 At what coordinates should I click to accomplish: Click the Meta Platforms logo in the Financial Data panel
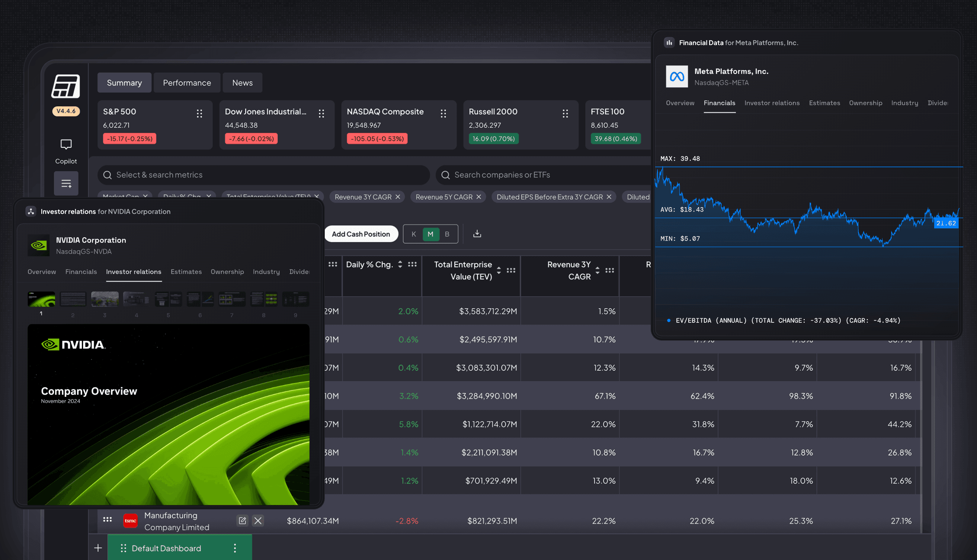pyautogui.click(x=677, y=77)
